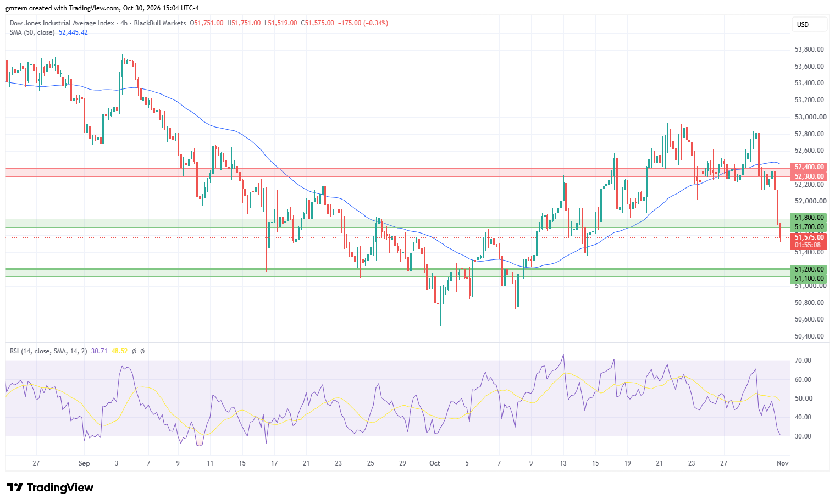Click the RSI moving average value 48.52
The width and height of the screenshot is (835, 504).
click(119, 351)
